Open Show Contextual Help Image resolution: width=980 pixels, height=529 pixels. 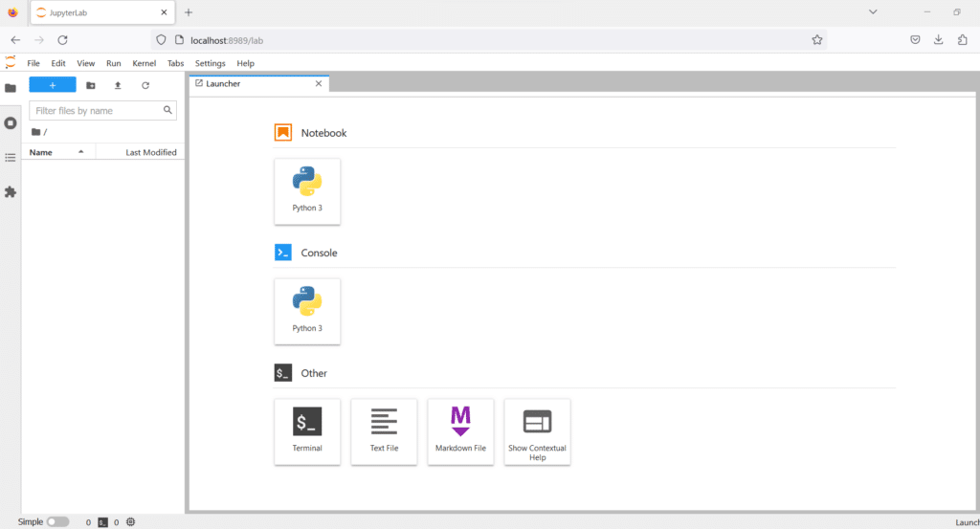(x=538, y=431)
